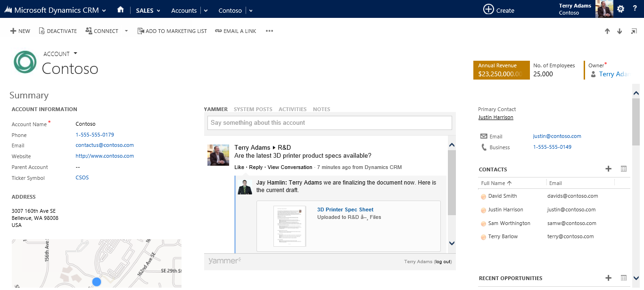
Task: Open the Contacts grid view icon
Action: point(624,169)
